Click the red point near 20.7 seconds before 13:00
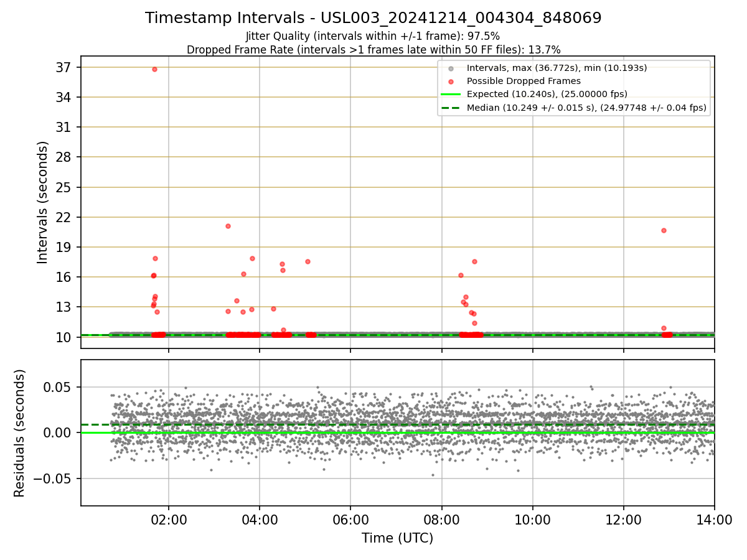747x560 pixels. 664,230
